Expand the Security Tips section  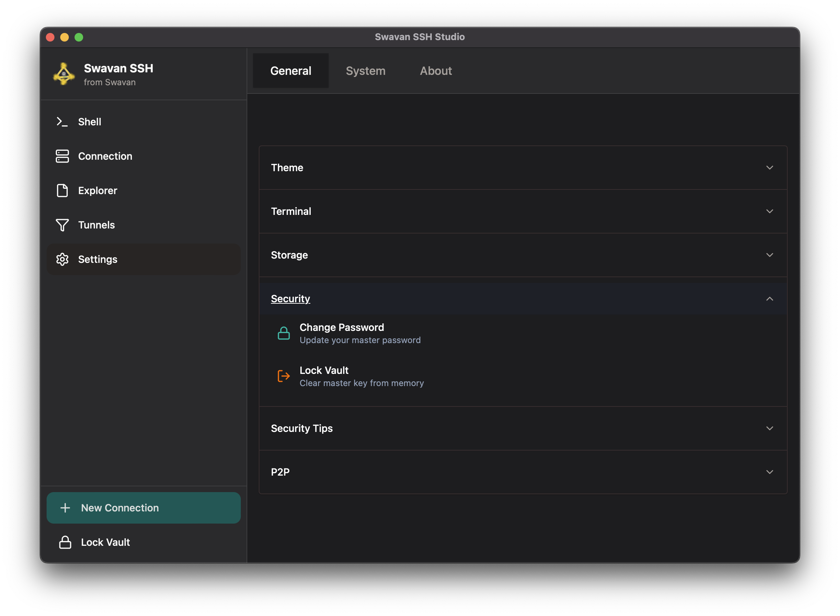pos(770,428)
